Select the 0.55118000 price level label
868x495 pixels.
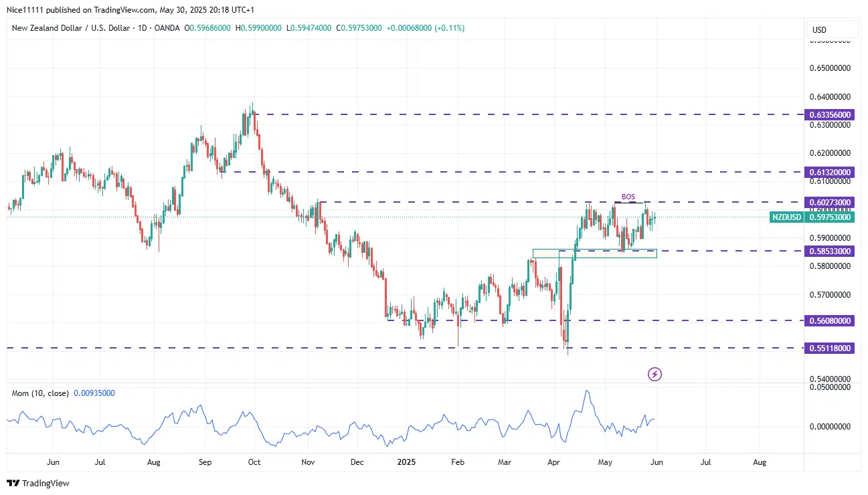(x=831, y=348)
